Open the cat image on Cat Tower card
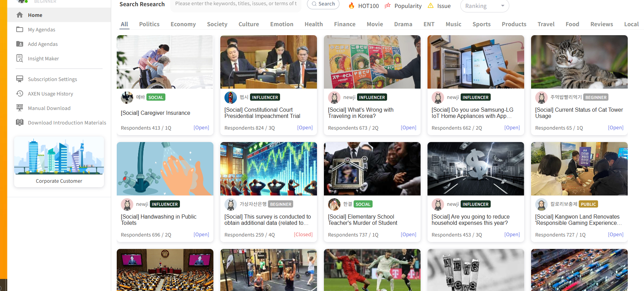This screenshot has height=291, width=644. [579, 62]
